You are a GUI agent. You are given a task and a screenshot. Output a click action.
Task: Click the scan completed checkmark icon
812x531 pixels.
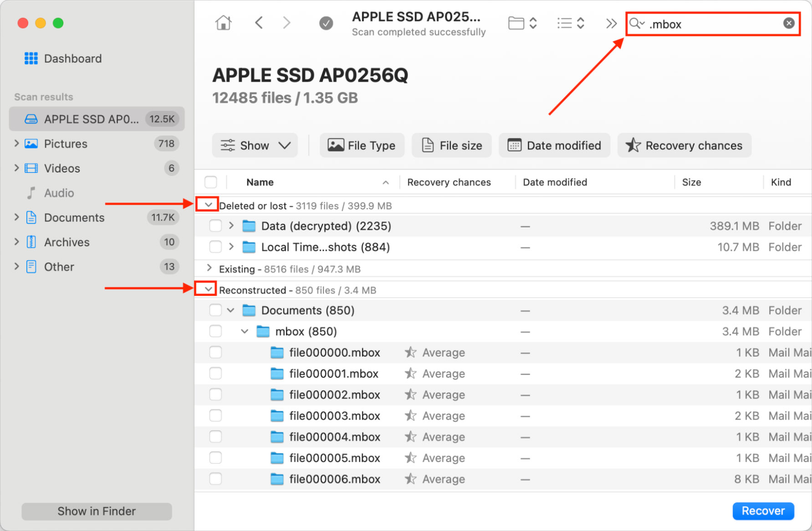(x=326, y=22)
